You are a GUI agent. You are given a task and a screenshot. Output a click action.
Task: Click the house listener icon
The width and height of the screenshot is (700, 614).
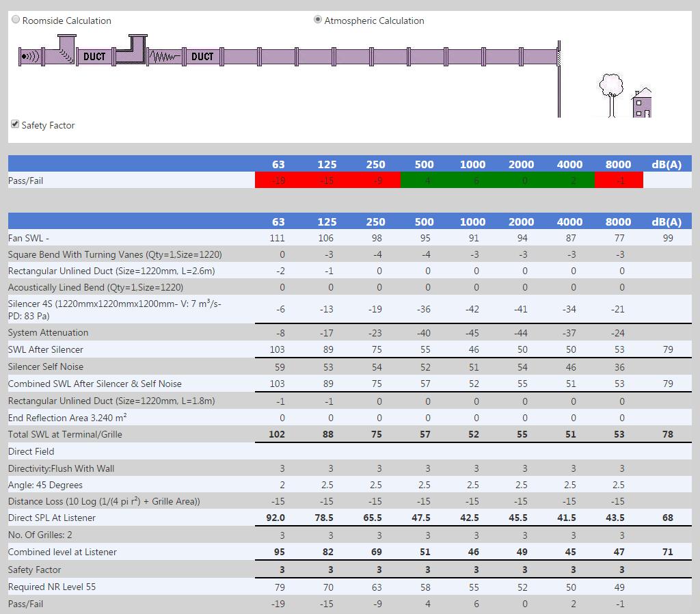(x=641, y=103)
